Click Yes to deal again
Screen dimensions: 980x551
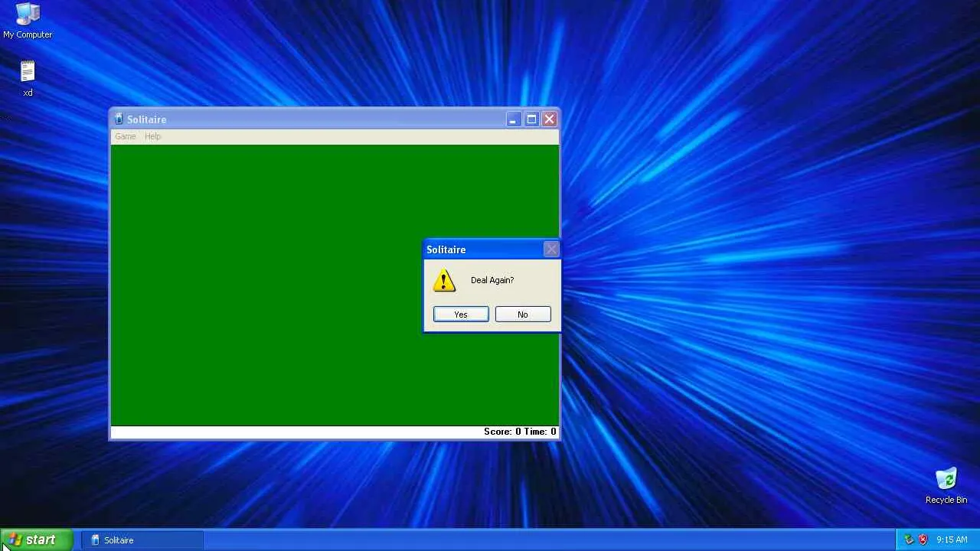[461, 315]
